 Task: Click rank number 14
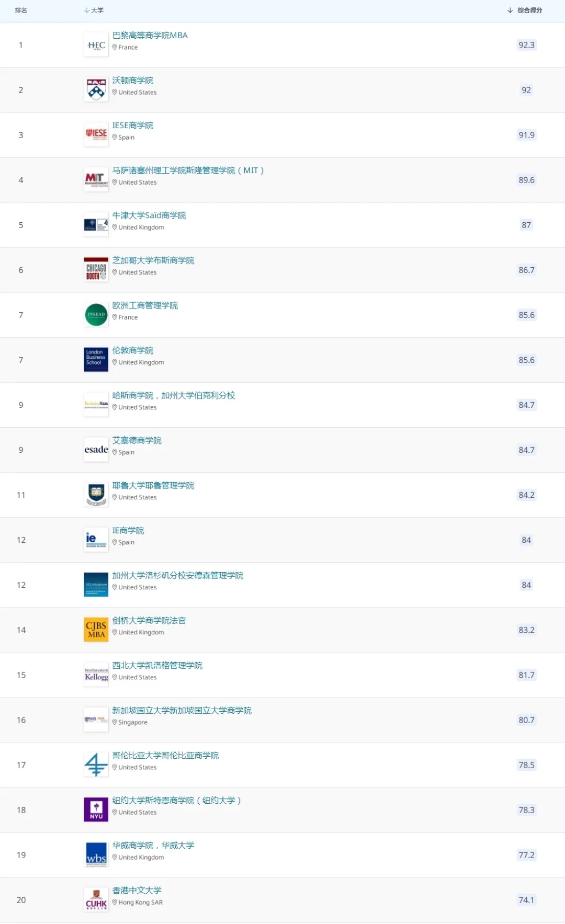point(21,630)
